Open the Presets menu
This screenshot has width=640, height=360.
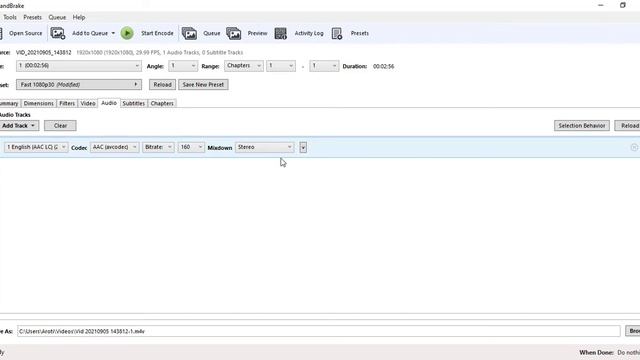(32, 17)
